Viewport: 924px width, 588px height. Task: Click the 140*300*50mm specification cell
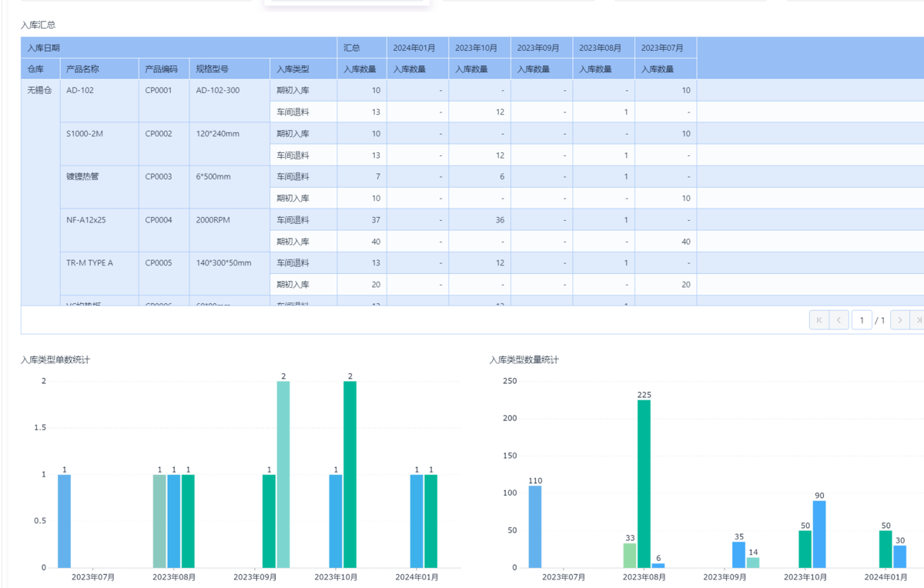tap(230, 273)
